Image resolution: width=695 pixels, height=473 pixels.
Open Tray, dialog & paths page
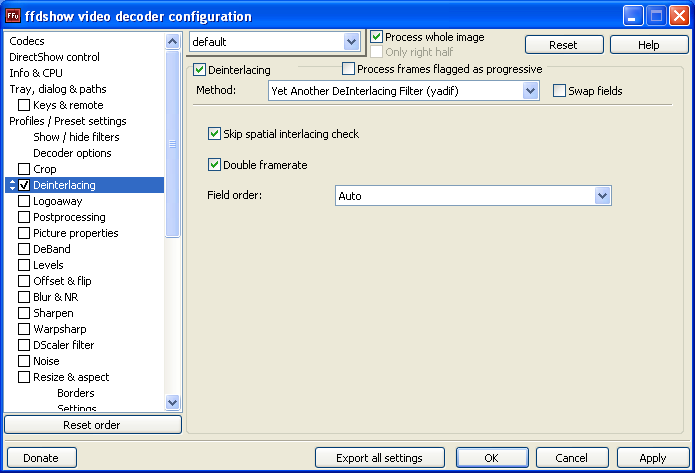(58, 89)
